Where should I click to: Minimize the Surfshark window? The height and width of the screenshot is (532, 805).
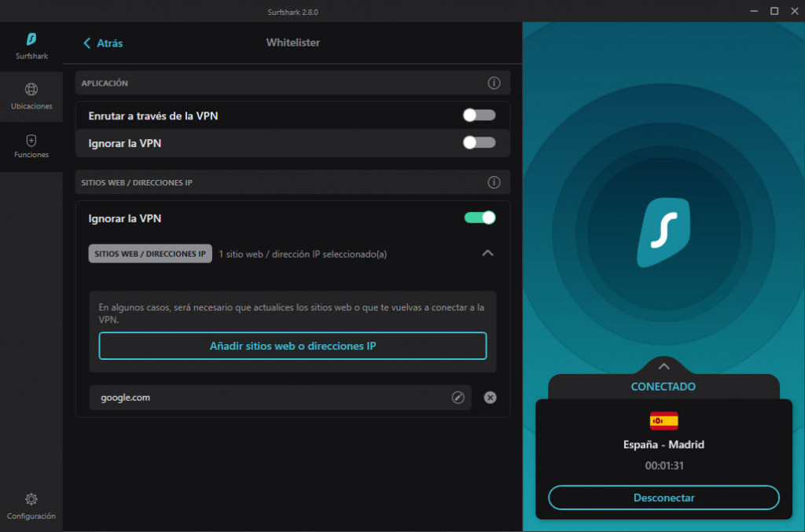click(754, 11)
